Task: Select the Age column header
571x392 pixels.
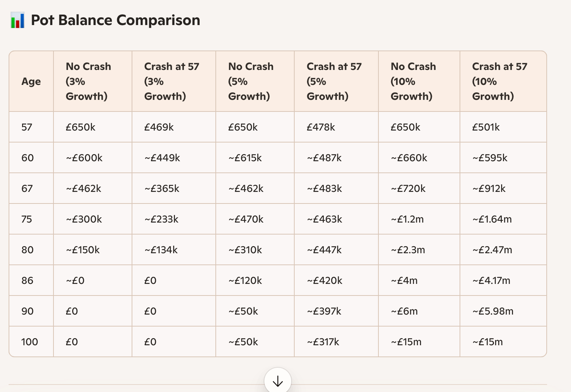Action: (x=31, y=82)
